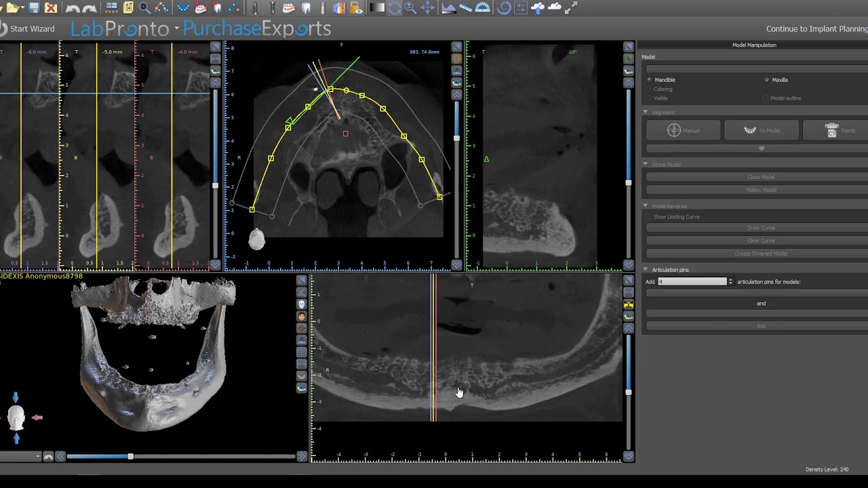Toggle eye visibility icon on panoramic view
Image resolution: width=868 pixels, height=488 pixels.
629,317
